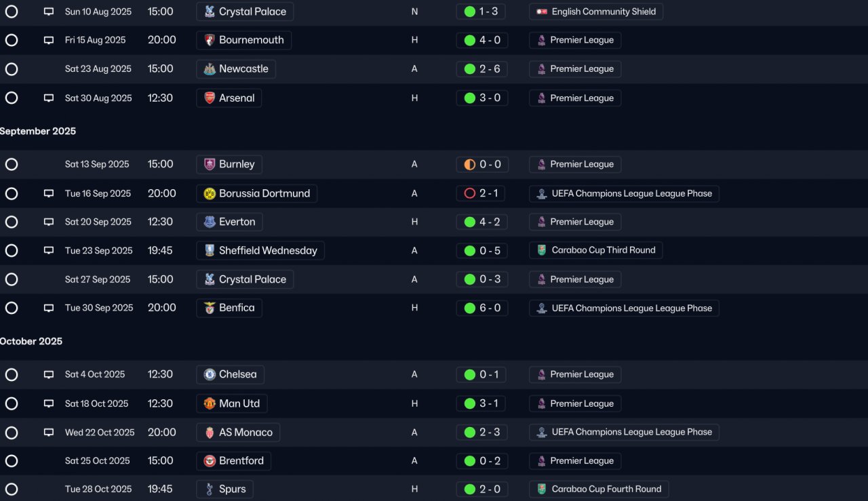Click the TV icon for the Man Utd fixture
This screenshot has height=501, width=868.
click(x=49, y=403)
